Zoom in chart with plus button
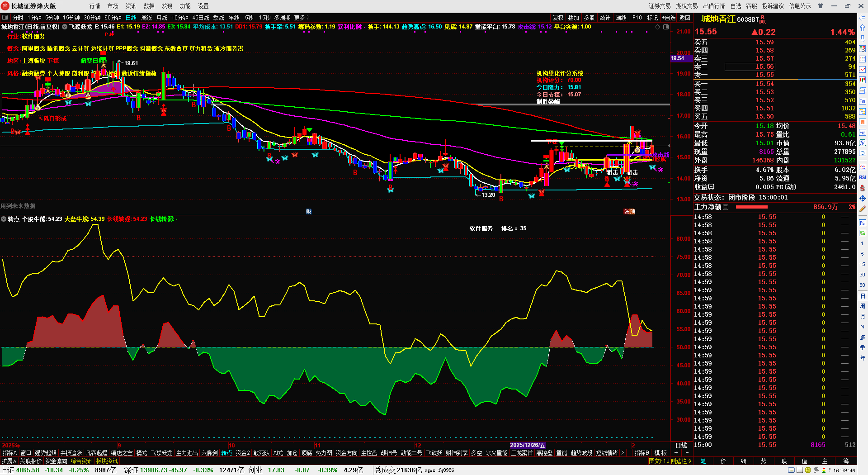The image size is (868, 475). (676, 453)
